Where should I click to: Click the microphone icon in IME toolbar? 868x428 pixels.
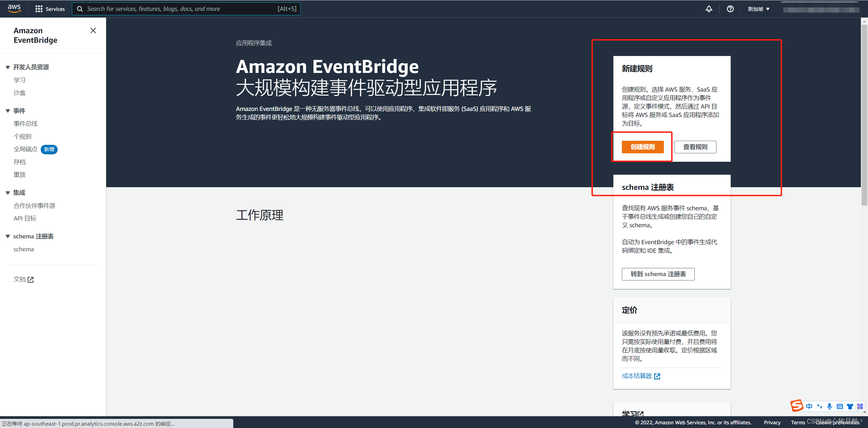pyautogui.click(x=829, y=406)
